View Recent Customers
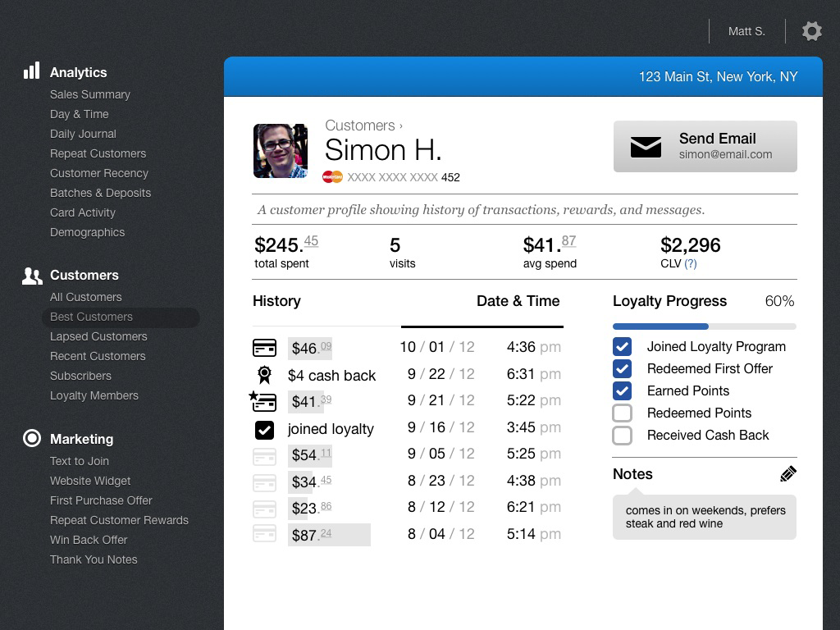The height and width of the screenshot is (630, 840). [98, 356]
